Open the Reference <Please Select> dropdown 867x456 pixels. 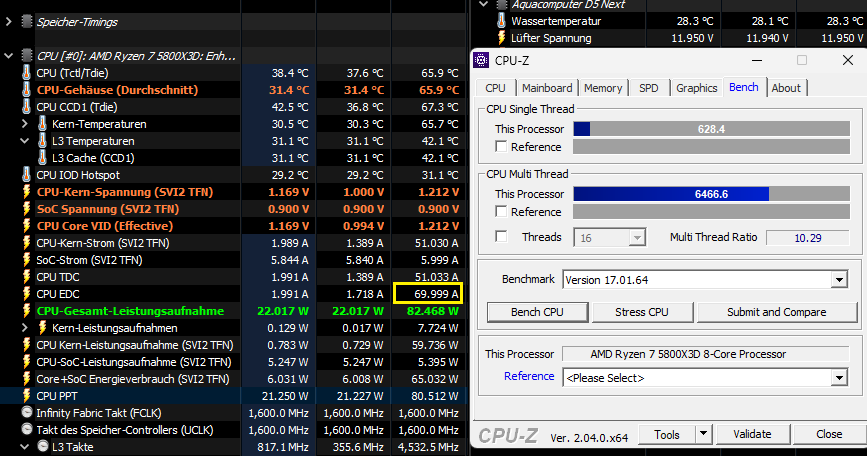[x=839, y=378]
